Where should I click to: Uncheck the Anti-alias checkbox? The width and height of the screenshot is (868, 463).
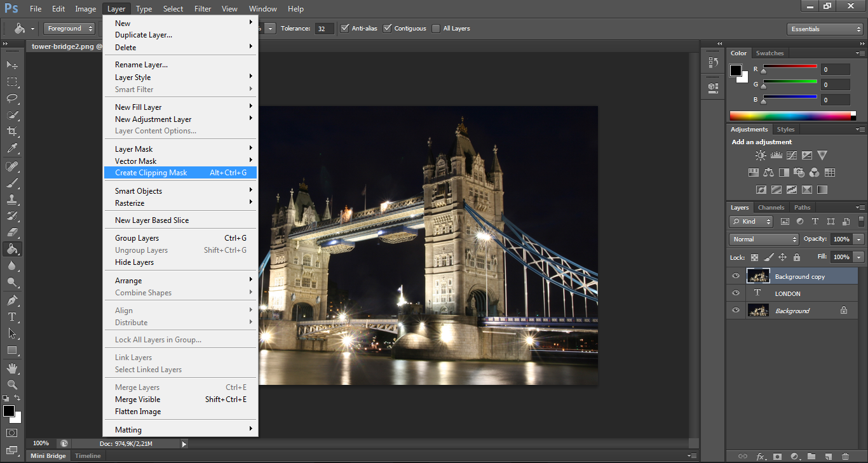tap(345, 29)
